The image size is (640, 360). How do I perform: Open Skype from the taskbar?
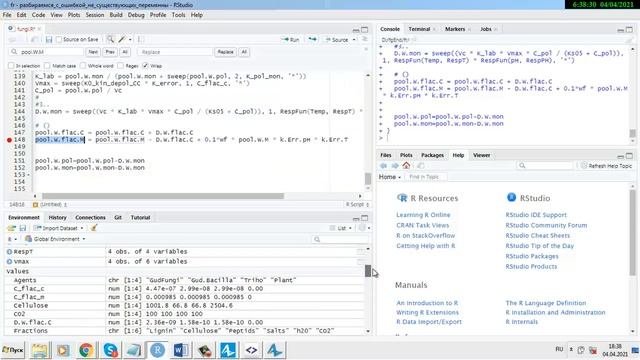tap(110, 350)
